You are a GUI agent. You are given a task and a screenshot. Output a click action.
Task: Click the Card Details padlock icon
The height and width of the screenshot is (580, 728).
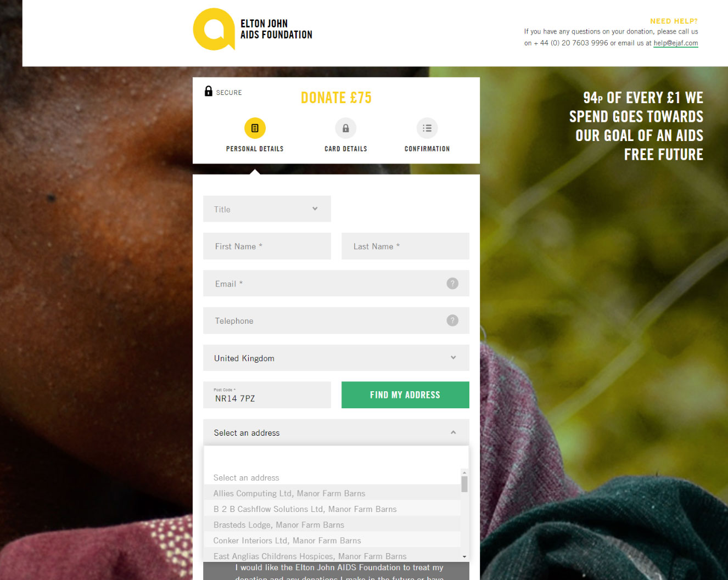click(346, 128)
